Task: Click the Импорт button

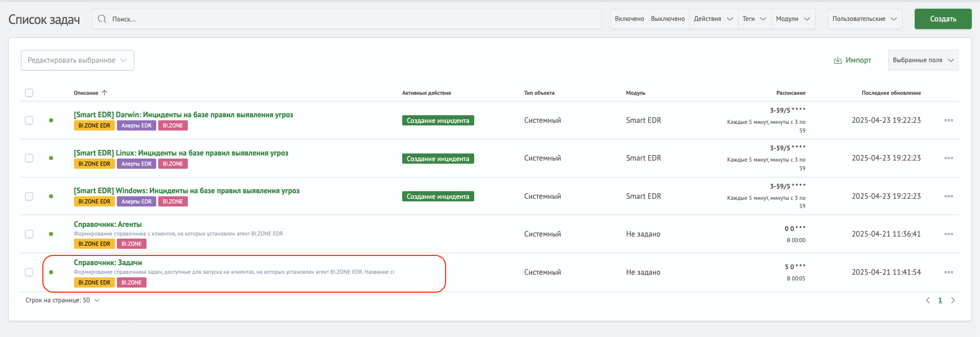Action: pos(852,60)
